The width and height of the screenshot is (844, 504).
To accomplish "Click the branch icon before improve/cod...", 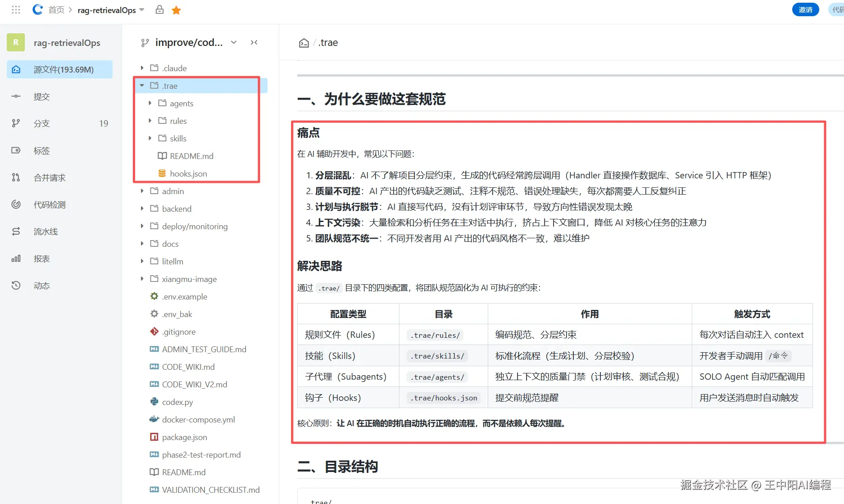I will 145,43.
